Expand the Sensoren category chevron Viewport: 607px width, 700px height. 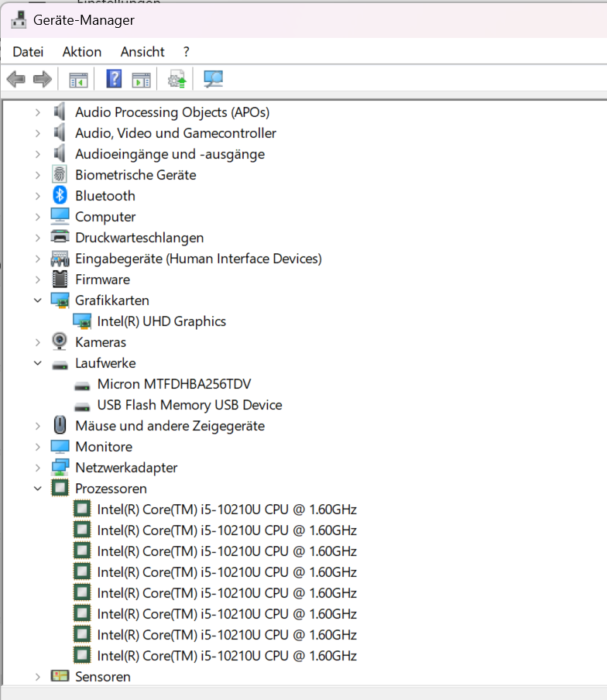coord(38,677)
